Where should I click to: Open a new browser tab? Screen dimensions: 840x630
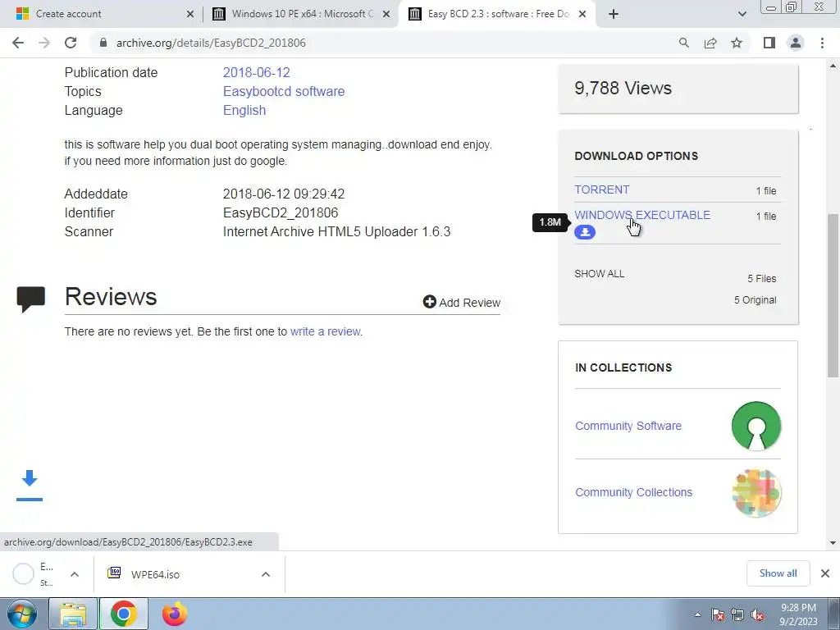pyautogui.click(x=614, y=14)
